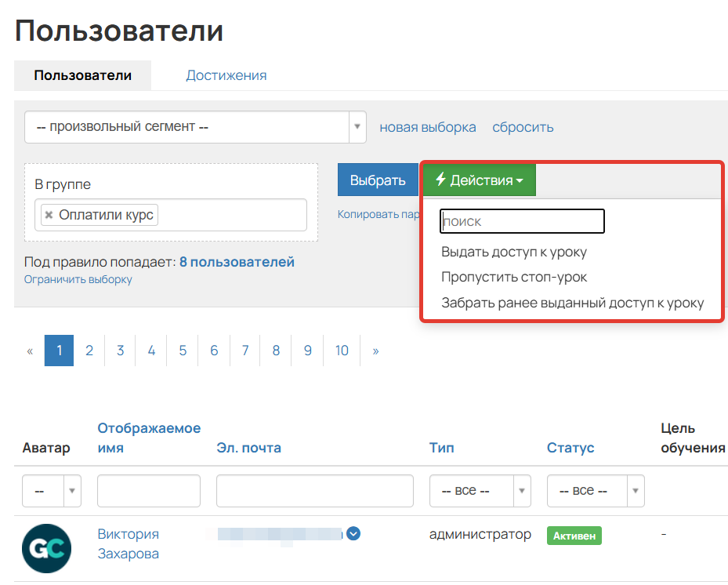Expand the Аватар column filter dropdown

click(51, 490)
